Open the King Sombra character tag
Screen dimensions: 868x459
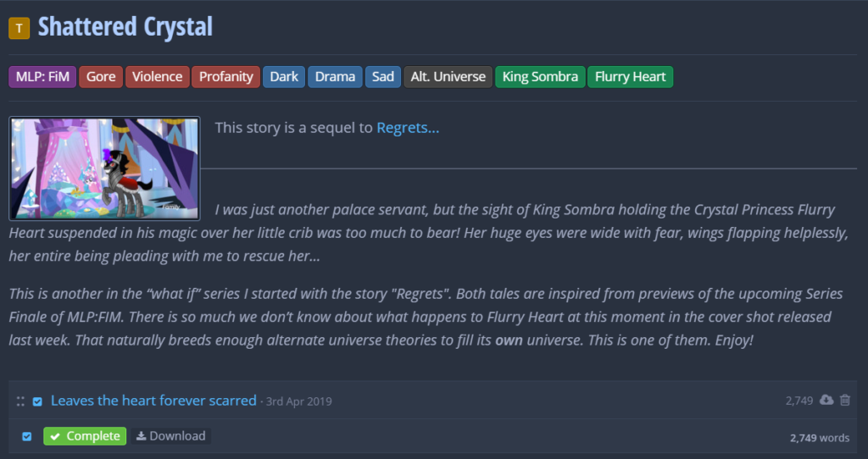pyautogui.click(x=540, y=77)
